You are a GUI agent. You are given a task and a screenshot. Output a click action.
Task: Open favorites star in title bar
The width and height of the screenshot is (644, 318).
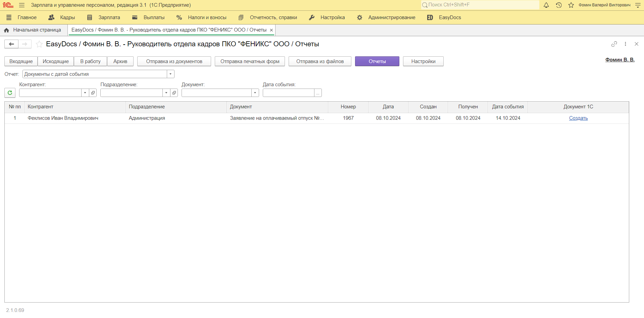pyautogui.click(x=571, y=5)
